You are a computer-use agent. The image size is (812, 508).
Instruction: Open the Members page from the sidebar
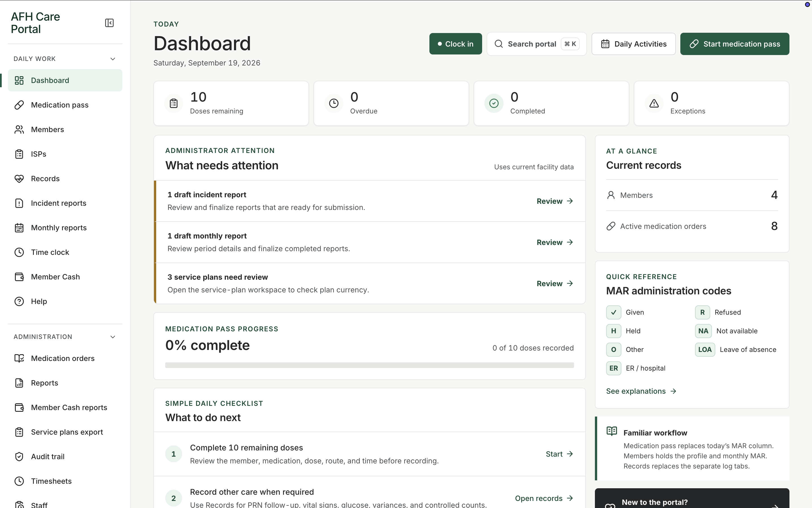65,129
